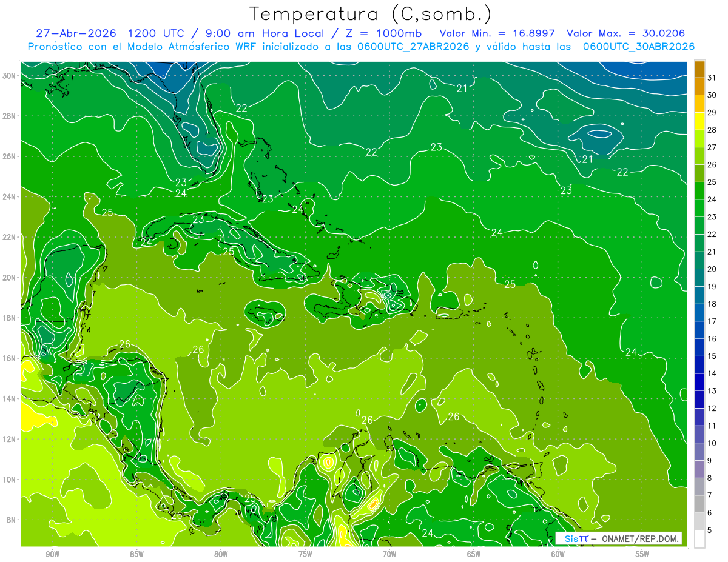Click the green 24 legend color block
Screen dimensions: 728x562
[699, 191]
